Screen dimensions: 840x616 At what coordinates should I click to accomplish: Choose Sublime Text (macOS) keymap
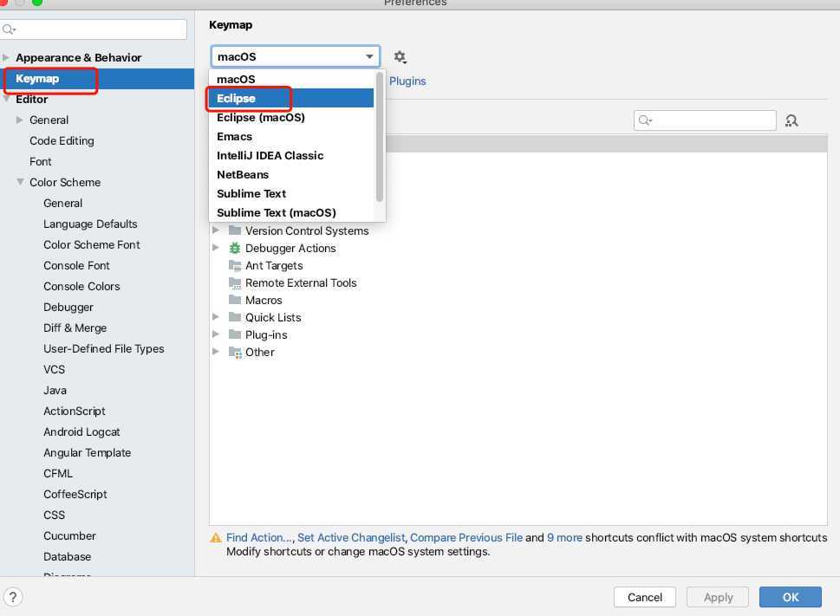tap(291, 212)
